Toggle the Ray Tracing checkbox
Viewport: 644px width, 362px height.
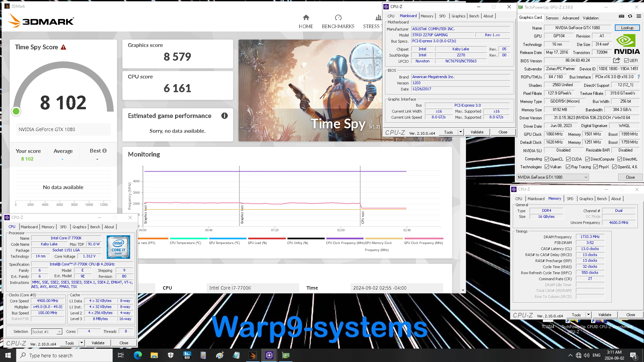[568, 167]
